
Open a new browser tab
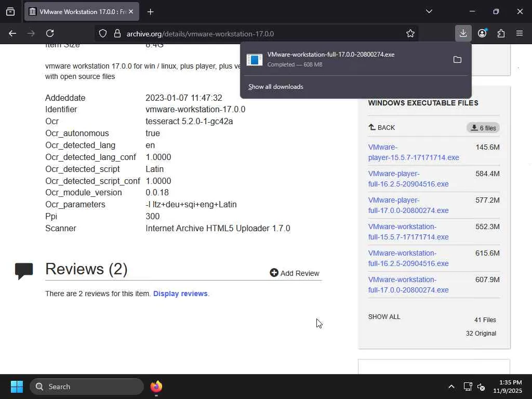click(150, 12)
